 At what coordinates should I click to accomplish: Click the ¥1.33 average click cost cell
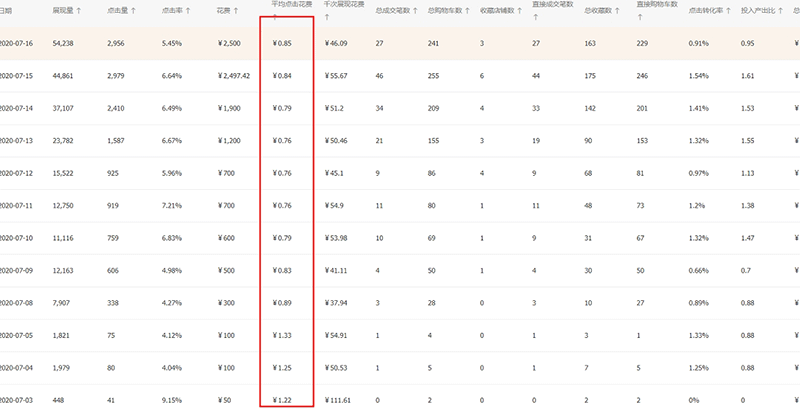click(282, 333)
